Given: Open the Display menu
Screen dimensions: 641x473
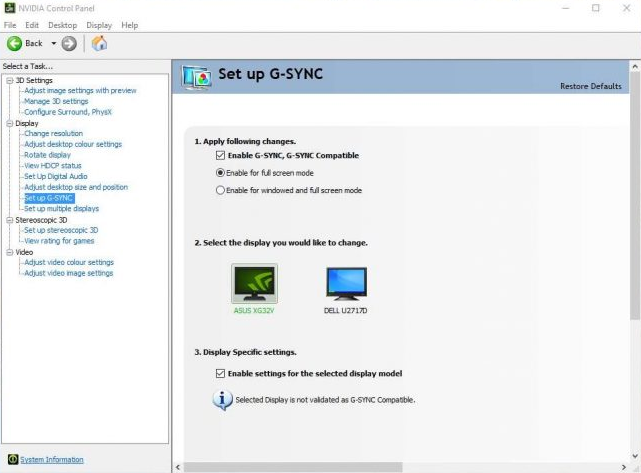Looking at the screenshot, I should 99,25.
